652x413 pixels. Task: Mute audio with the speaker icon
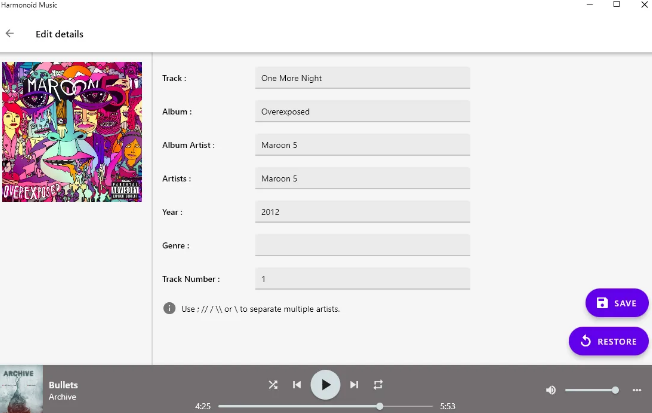pyautogui.click(x=551, y=390)
